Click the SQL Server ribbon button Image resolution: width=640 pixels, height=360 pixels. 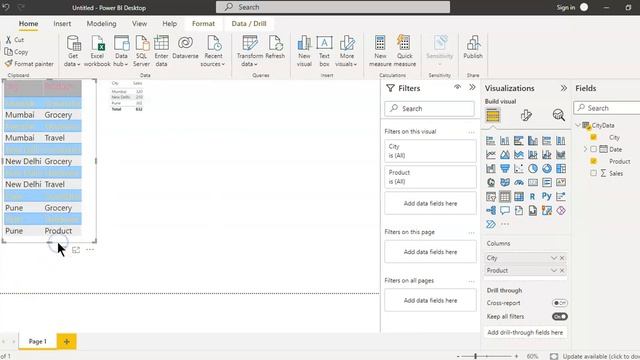coord(141,51)
